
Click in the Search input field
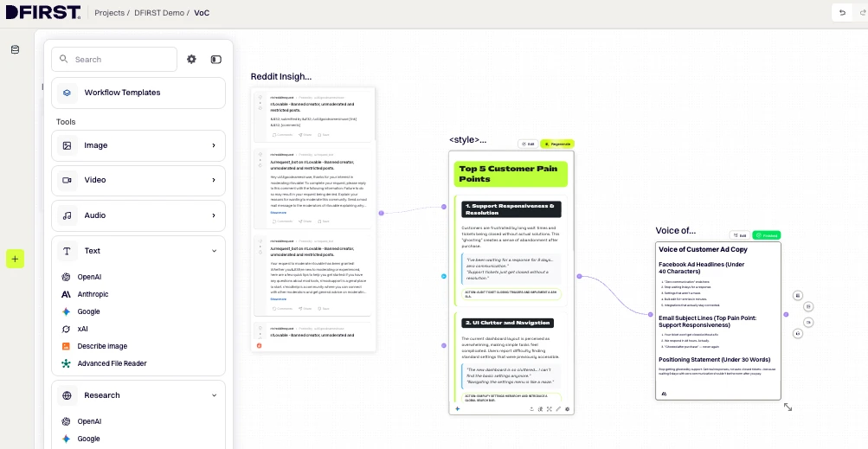(x=114, y=59)
